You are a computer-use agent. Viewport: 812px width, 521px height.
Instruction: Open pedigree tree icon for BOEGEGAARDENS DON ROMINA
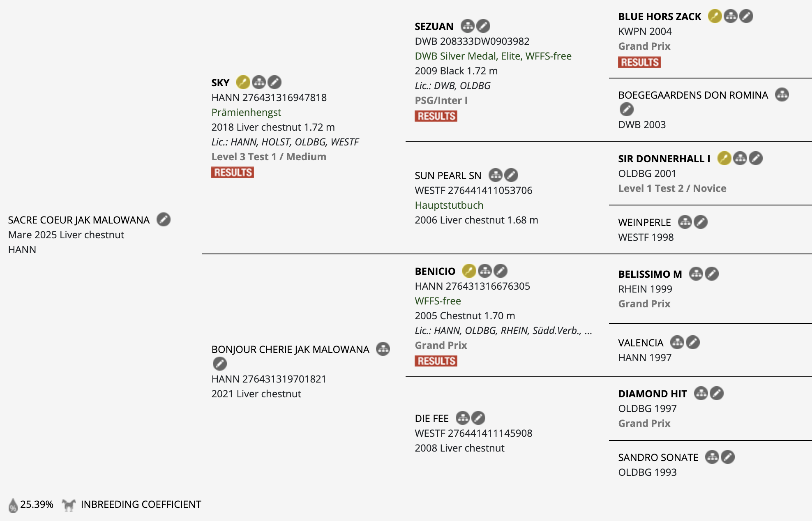coord(782,95)
